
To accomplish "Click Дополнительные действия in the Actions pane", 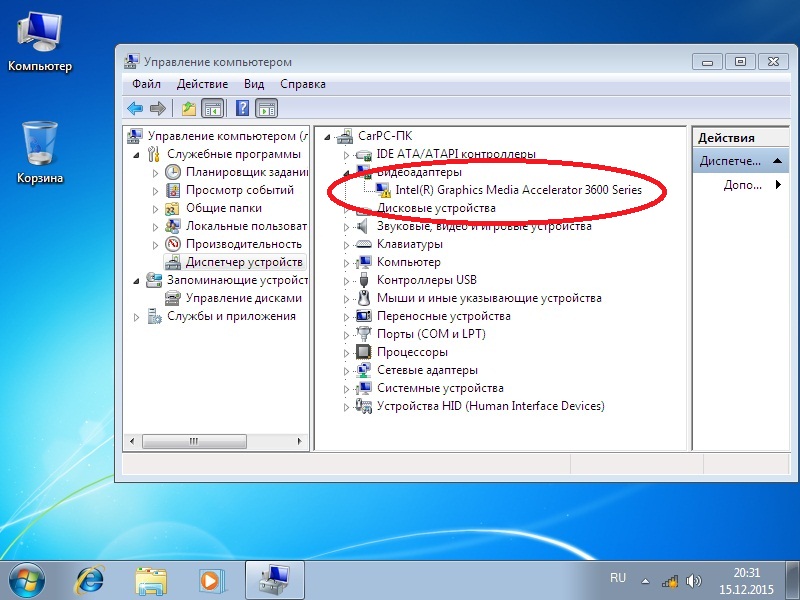I will pyautogui.click(x=744, y=185).
